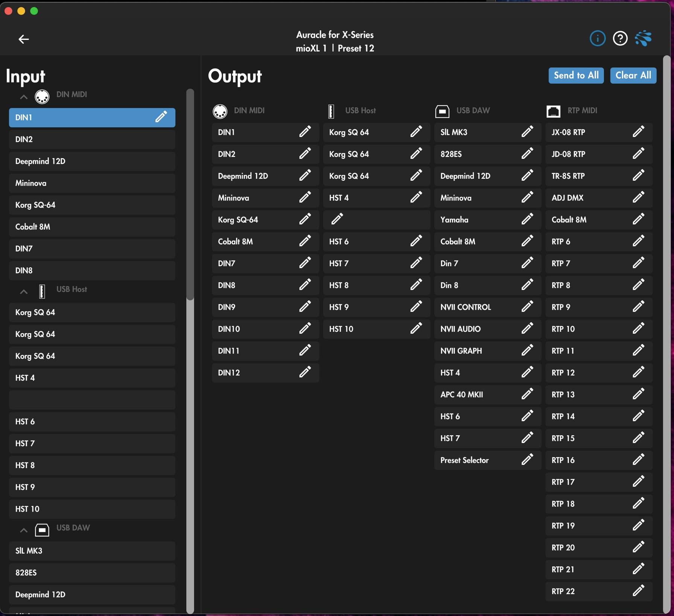Edit name of Cobalt 8M DAW output
Viewport: 674px width, 616px height.
(x=527, y=241)
